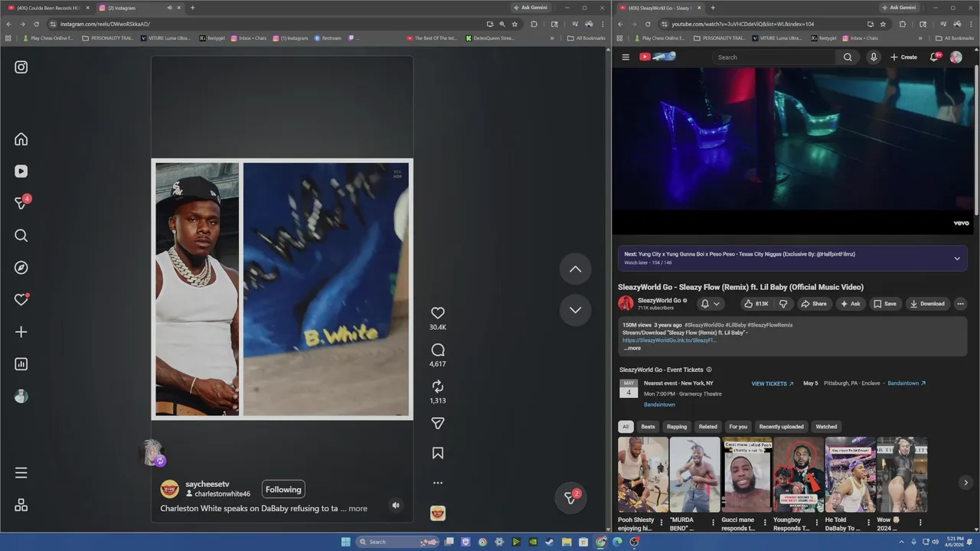The height and width of the screenshot is (551, 980).
Task: Open the Instagram profile avatar in the sidebar
Action: click(21, 396)
